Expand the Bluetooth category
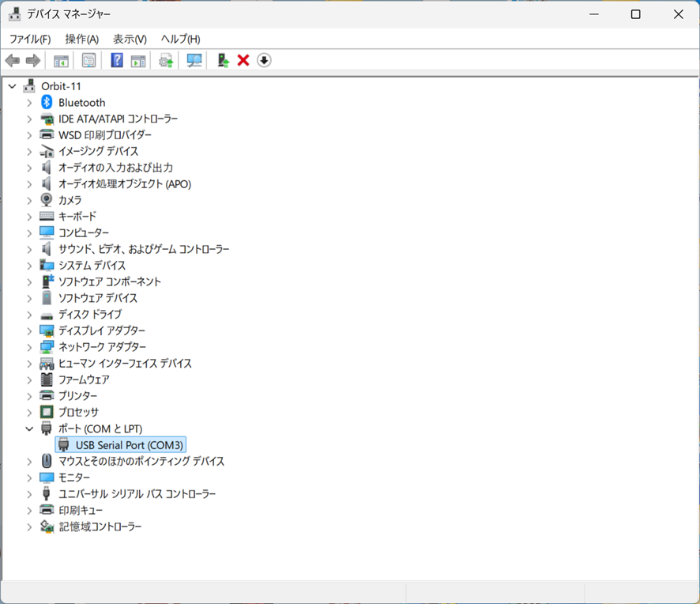 click(x=29, y=103)
